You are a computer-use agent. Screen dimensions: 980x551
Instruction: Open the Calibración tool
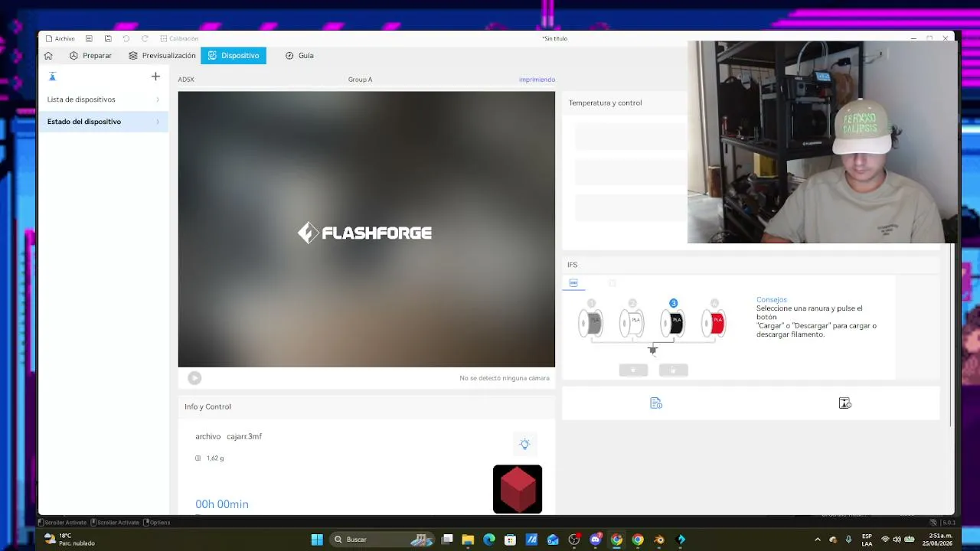point(179,38)
